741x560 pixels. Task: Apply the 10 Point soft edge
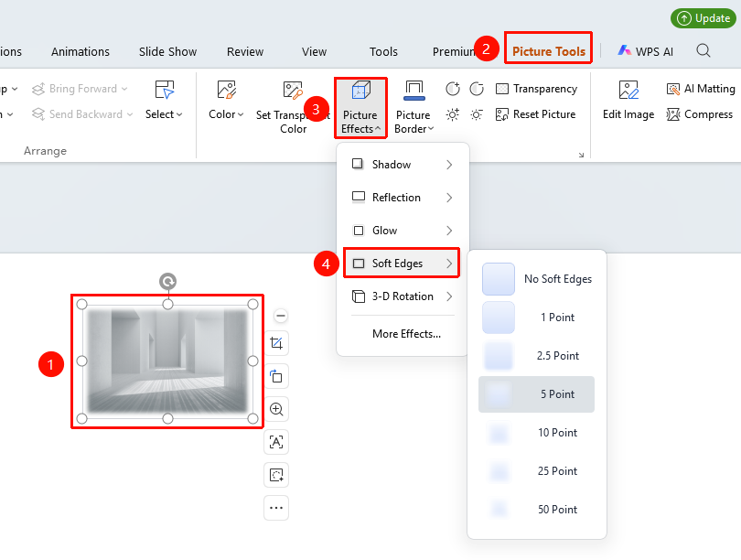click(536, 433)
